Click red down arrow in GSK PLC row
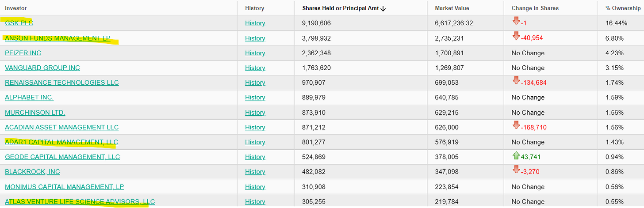The width and height of the screenshot is (644, 208). pos(516,21)
